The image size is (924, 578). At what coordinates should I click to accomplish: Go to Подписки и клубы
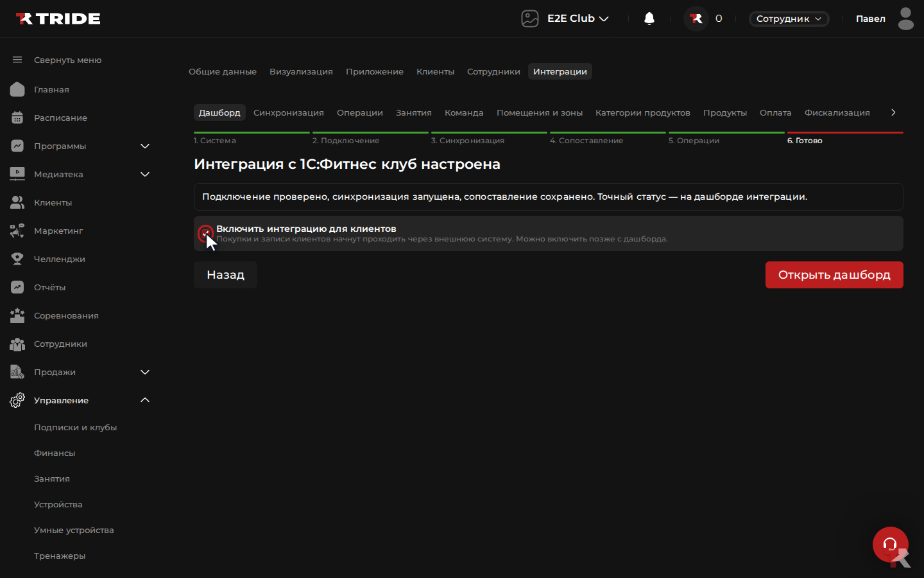click(75, 427)
